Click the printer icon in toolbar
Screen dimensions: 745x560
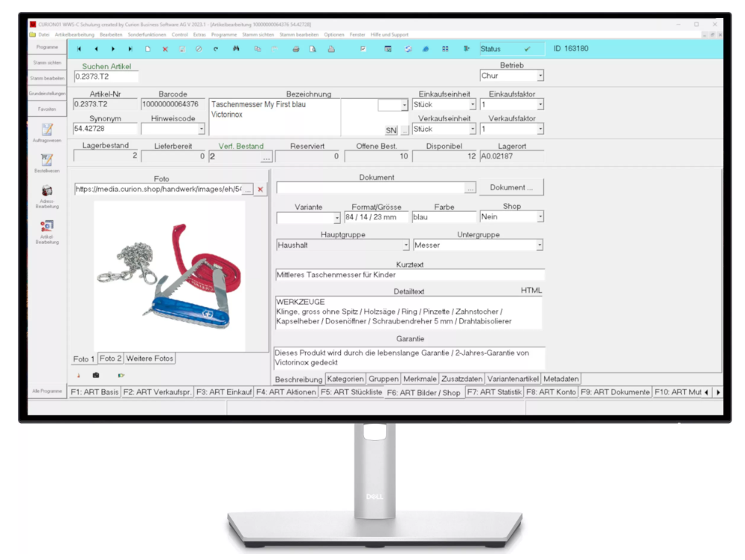(295, 49)
